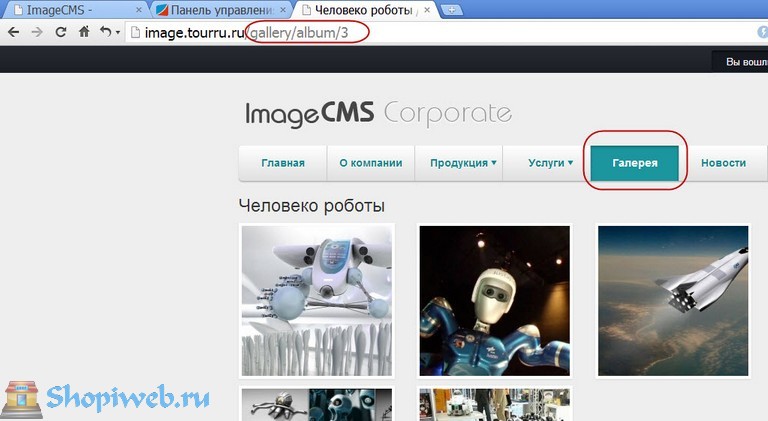Click the Человеко роботы album heading
This screenshot has height=421, width=768.
tap(312, 206)
